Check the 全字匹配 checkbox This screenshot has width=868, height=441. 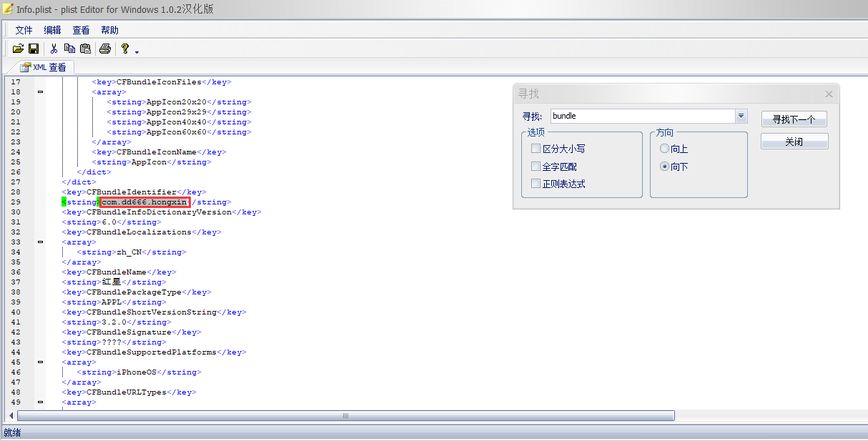pos(536,165)
